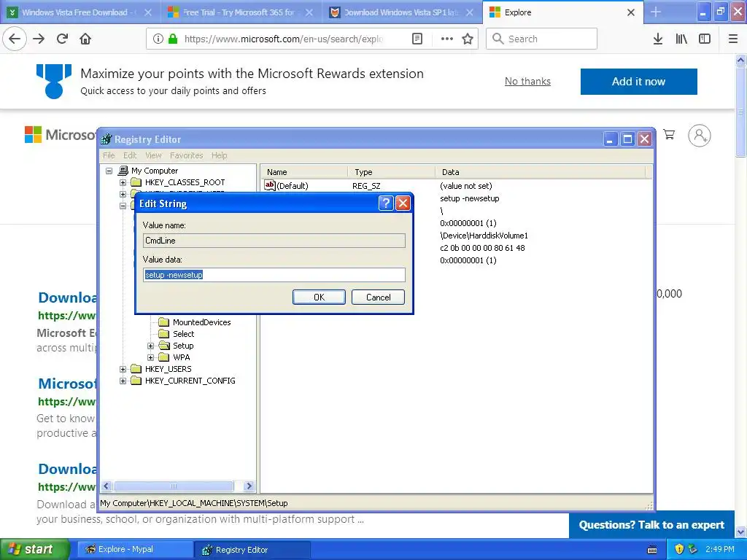
Task: Expand the HKEY_CLASSES_ROOT node
Action: coord(123,182)
